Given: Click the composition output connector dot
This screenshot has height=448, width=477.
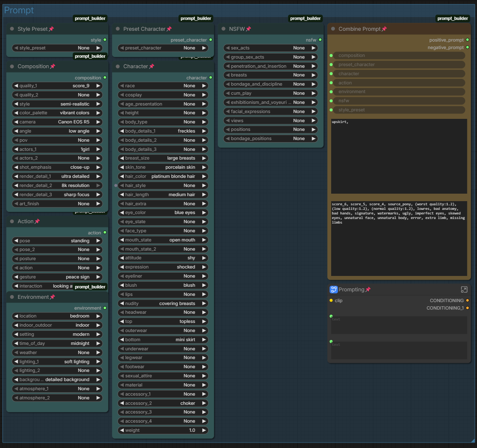Looking at the screenshot, I should point(105,78).
